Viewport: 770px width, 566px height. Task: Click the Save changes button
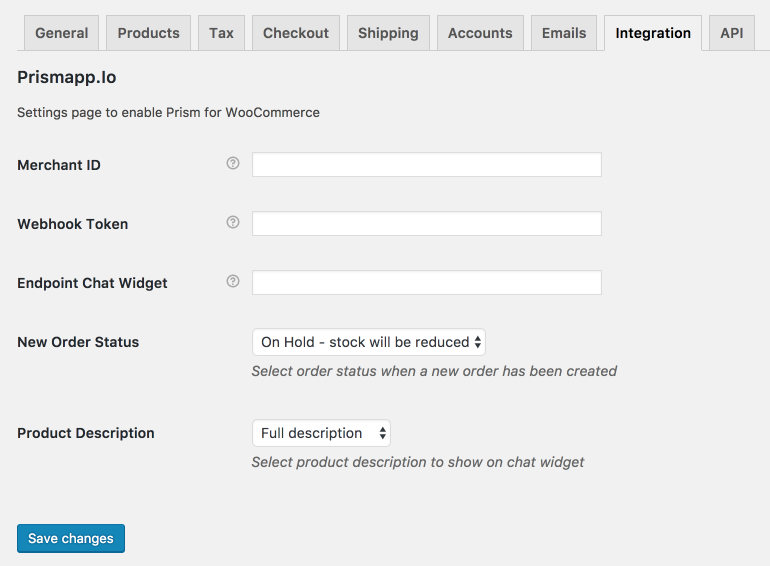point(71,539)
